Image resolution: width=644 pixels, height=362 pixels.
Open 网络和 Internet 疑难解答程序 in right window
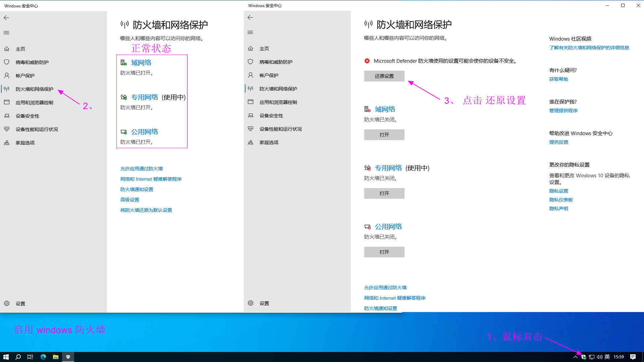coord(395,298)
